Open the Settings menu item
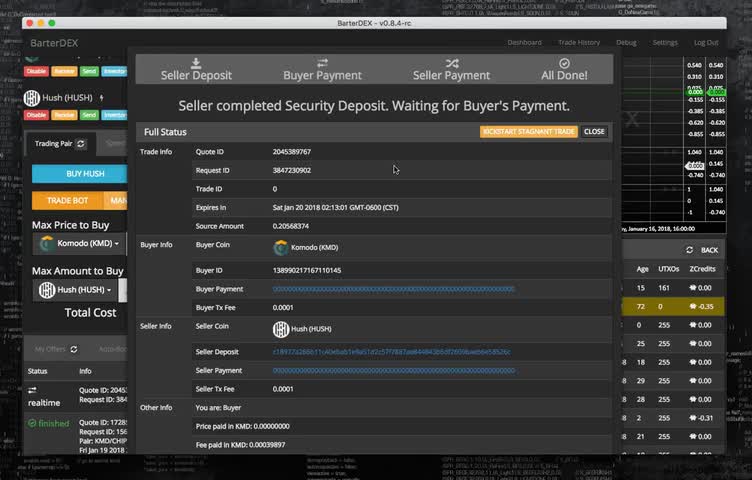The image size is (752, 480). click(665, 43)
